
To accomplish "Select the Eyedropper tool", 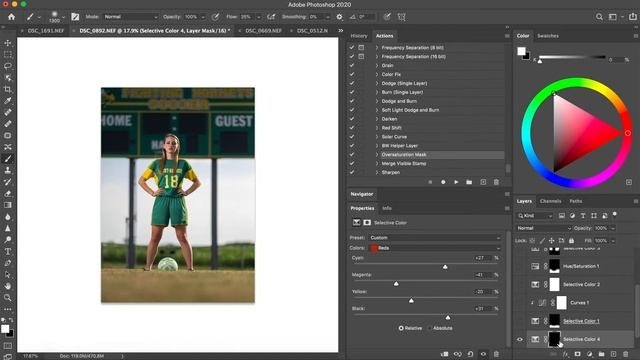I will [7, 101].
